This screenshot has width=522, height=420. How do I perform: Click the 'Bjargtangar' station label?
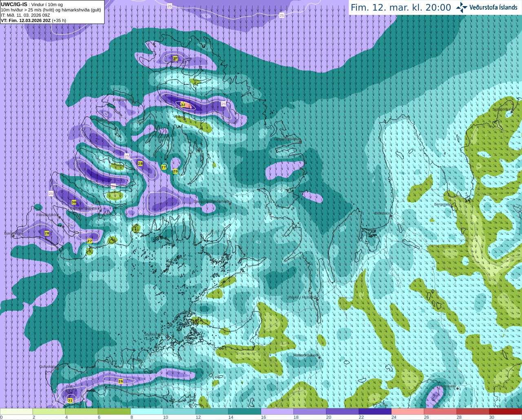point(13,233)
